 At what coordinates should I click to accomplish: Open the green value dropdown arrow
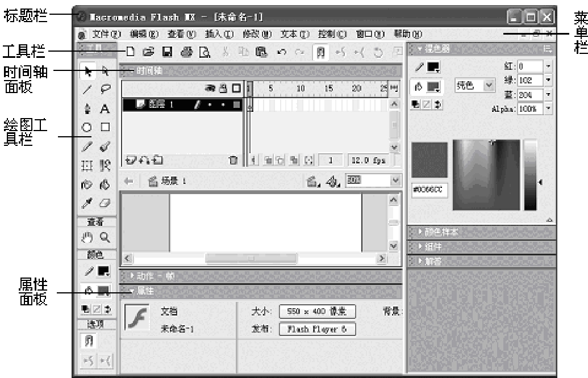[x=548, y=80]
